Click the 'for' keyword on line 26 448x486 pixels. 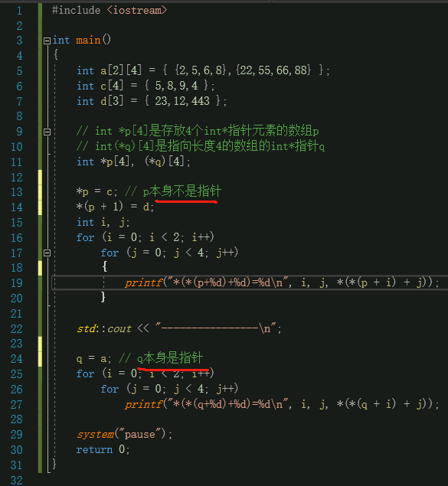tap(110, 389)
